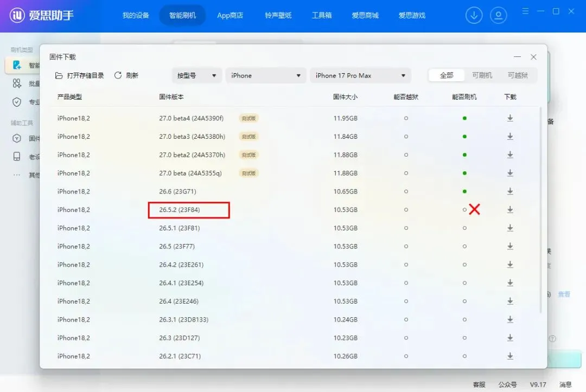The width and height of the screenshot is (586, 392).
Task: Open App商店 in top navigation
Action: point(230,15)
